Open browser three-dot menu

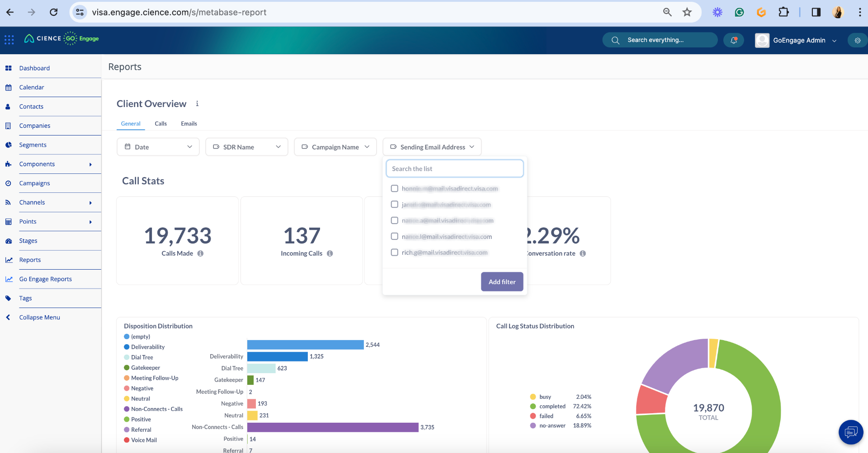tap(860, 12)
